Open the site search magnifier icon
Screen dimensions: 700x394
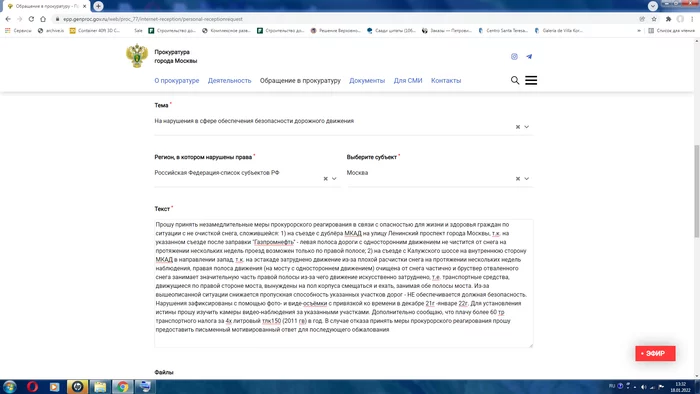pyautogui.click(x=515, y=80)
